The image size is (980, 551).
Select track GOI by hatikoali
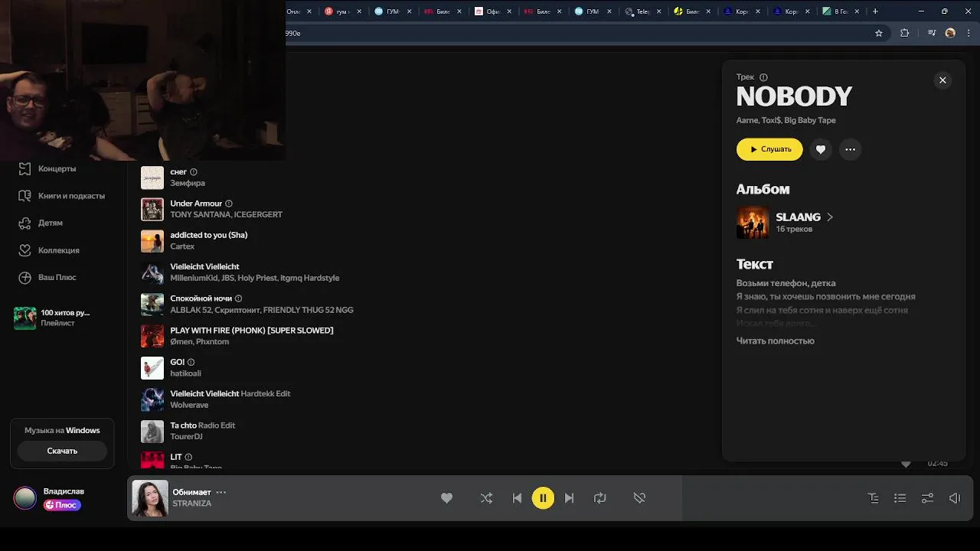[x=177, y=362]
